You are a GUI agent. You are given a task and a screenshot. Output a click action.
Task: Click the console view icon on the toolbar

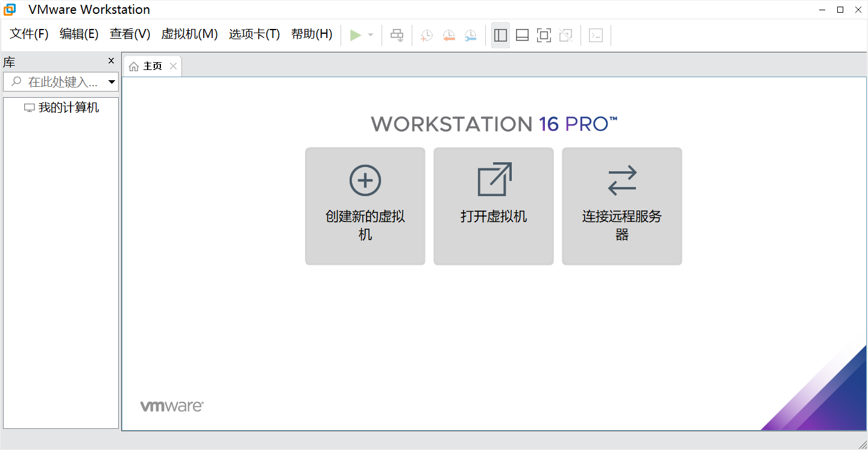[596, 34]
